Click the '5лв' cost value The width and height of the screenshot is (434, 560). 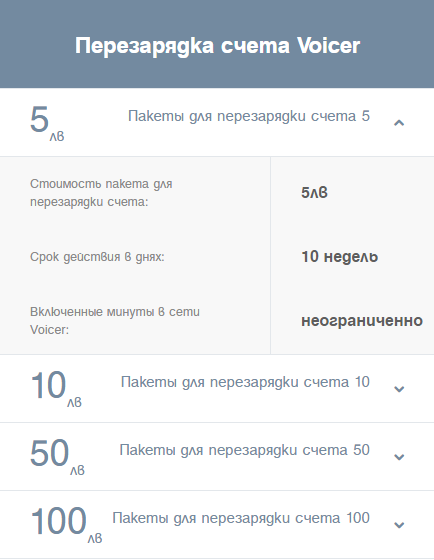tap(314, 192)
